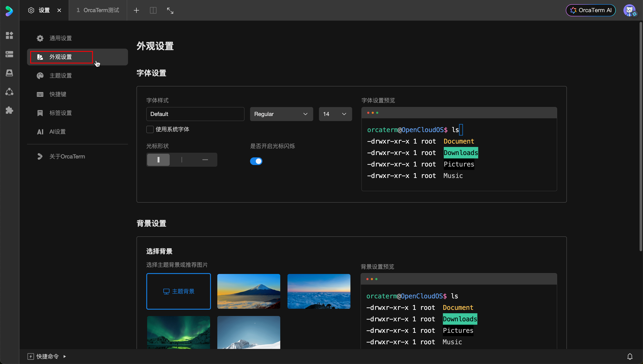Select green aurora background
Image resolution: width=643 pixels, height=364 pixels.
click(178, 332)
